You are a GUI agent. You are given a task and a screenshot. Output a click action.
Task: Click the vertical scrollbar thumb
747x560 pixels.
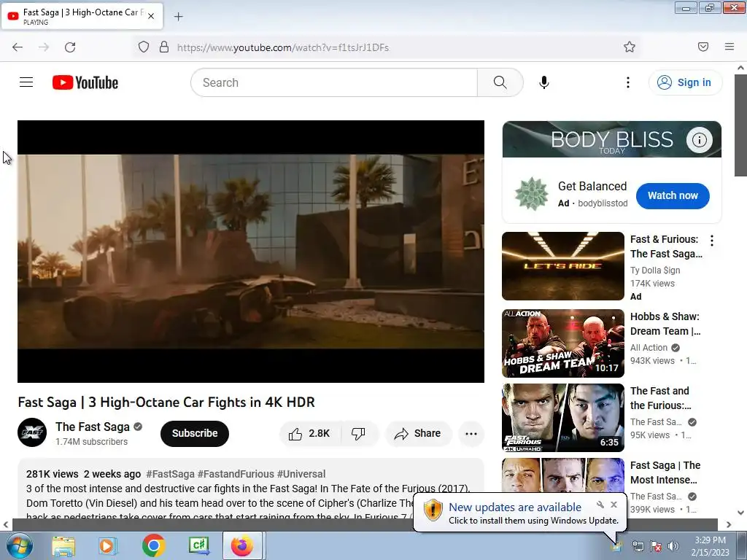click(740, 125)
